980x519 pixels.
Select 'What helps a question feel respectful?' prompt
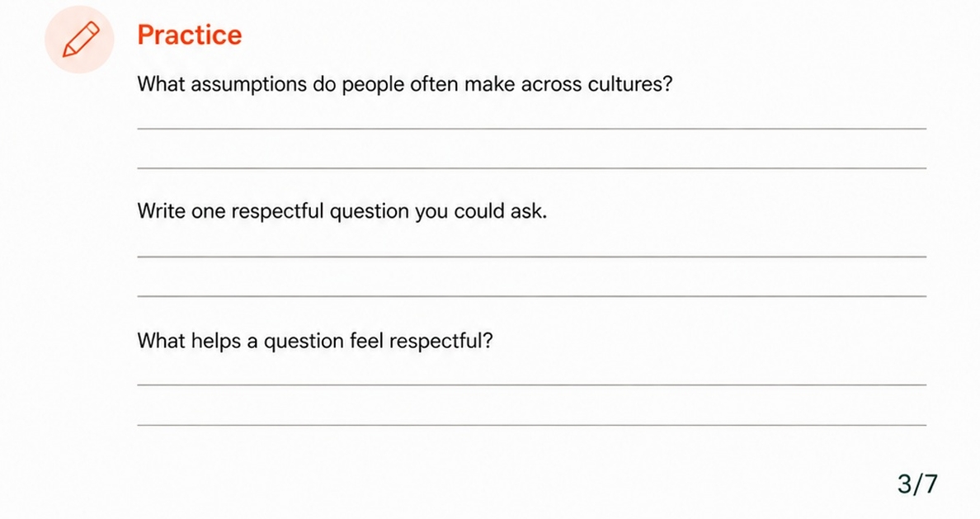(315, 341)
